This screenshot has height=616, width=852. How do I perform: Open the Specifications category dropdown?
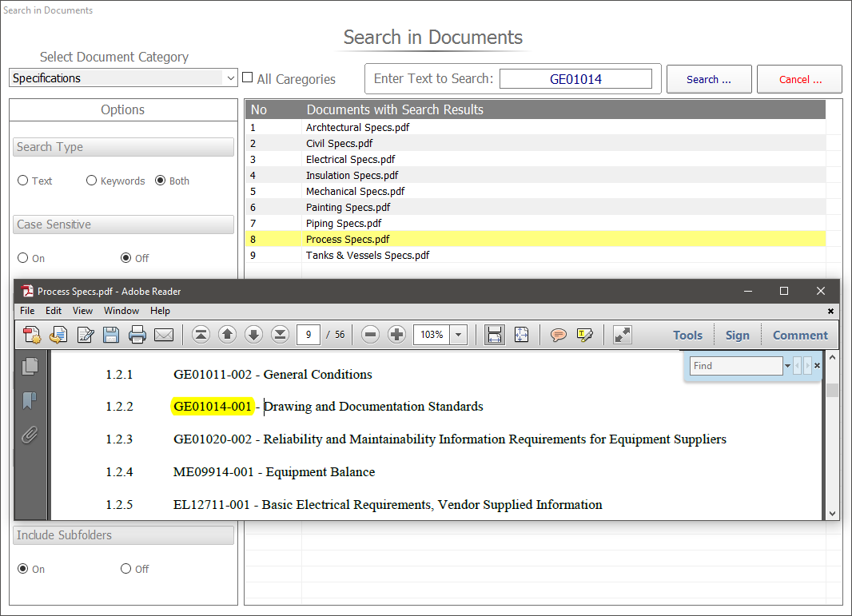(231, 78)
